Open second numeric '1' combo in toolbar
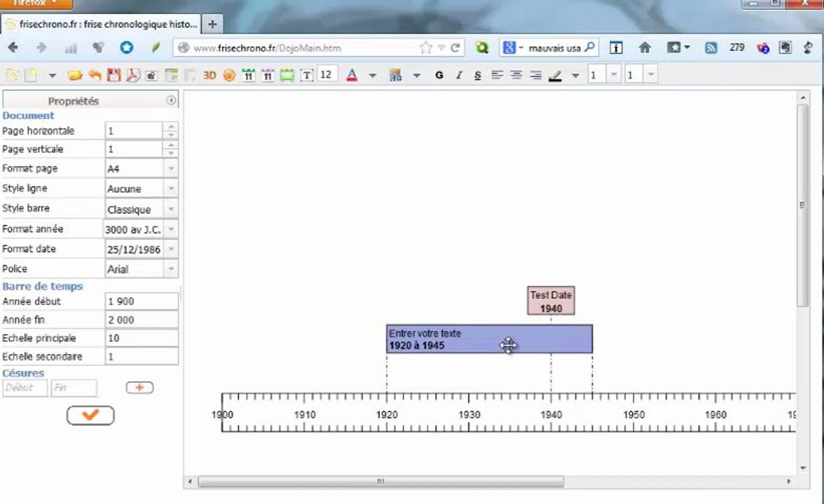 [650, 74]
